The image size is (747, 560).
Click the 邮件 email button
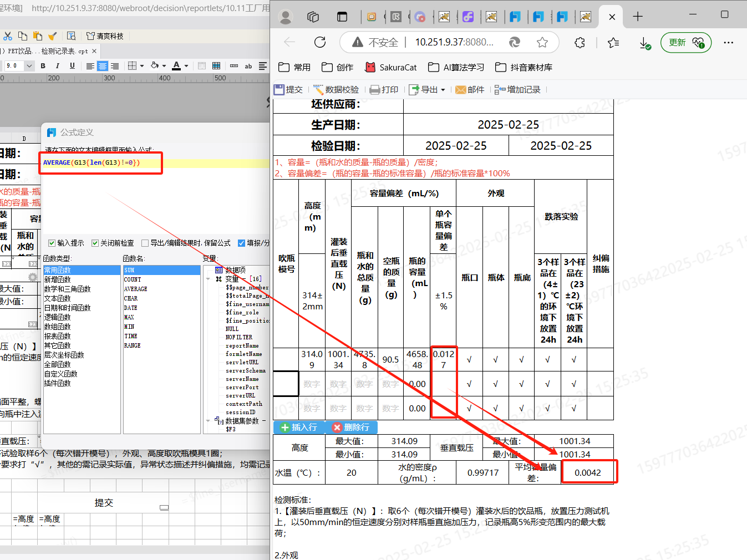[x=470, y=89]
